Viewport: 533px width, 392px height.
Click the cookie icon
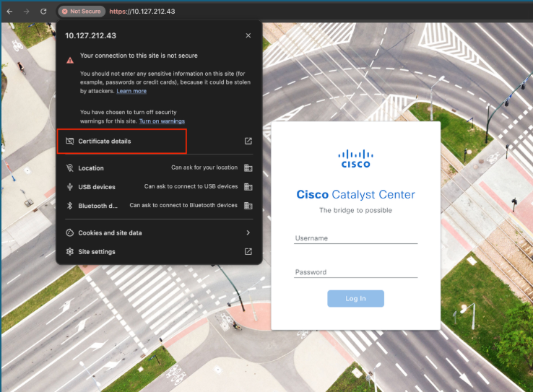click(x=69, y=232)
